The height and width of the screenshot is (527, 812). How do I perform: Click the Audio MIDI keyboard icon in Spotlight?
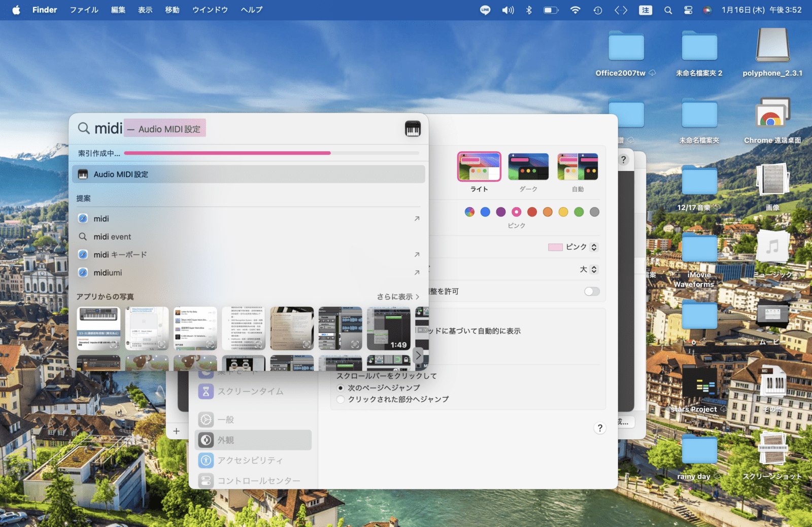pos(413,129)
